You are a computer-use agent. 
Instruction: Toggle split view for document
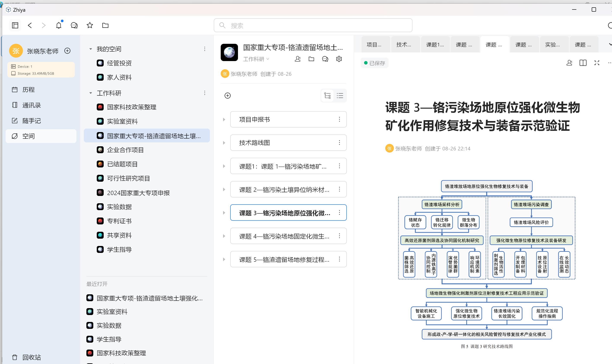coord(583,63)
